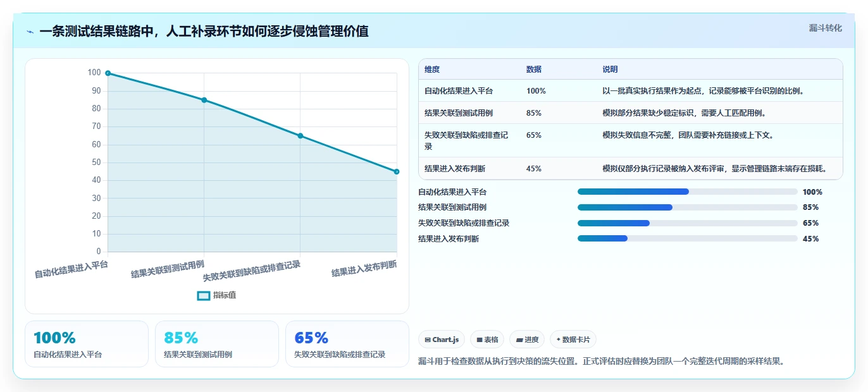Click the footer note starting 漏斗用于检查数据
The width and height of the screenshot is (868, 392).
click(601, 362)
